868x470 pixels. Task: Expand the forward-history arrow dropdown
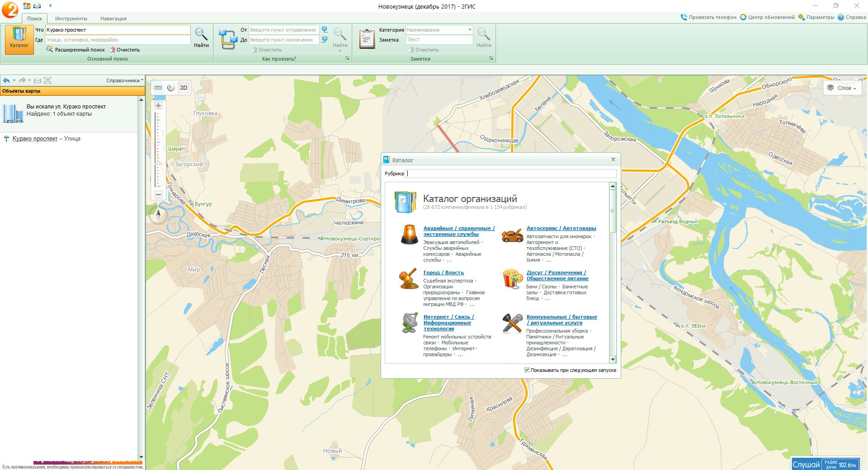29,80
